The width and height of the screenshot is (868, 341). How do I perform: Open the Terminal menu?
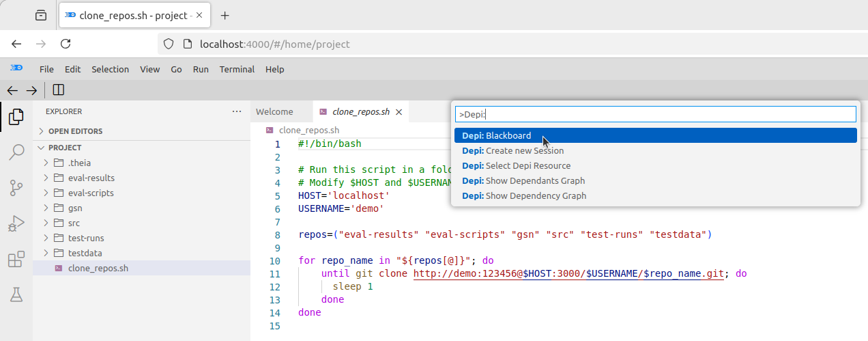coord(237,69)
